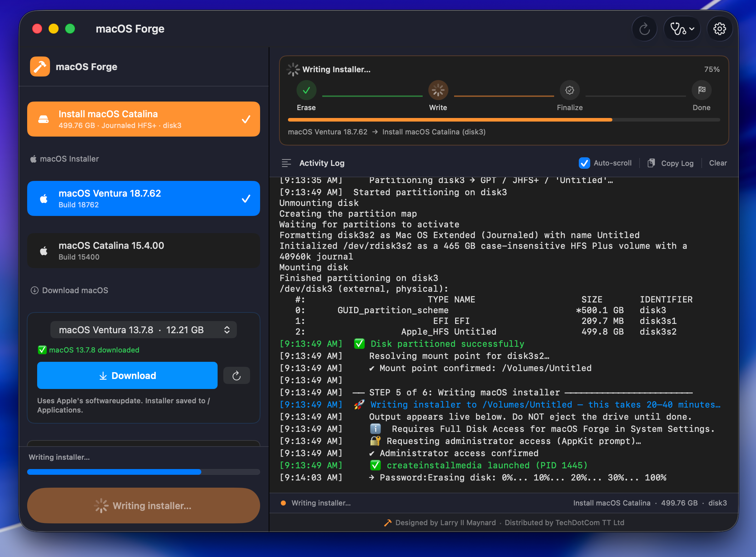756x557 pixels.
Task: Open the stethoscope diagnostics menu
Action: [x=682, y=29]
